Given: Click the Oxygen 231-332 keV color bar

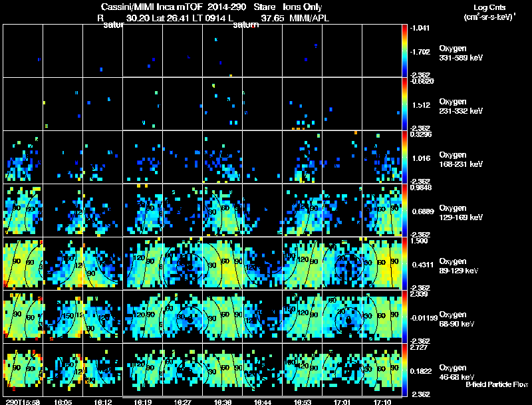Looking at the screenshot, I should click(x=404, y=104).
